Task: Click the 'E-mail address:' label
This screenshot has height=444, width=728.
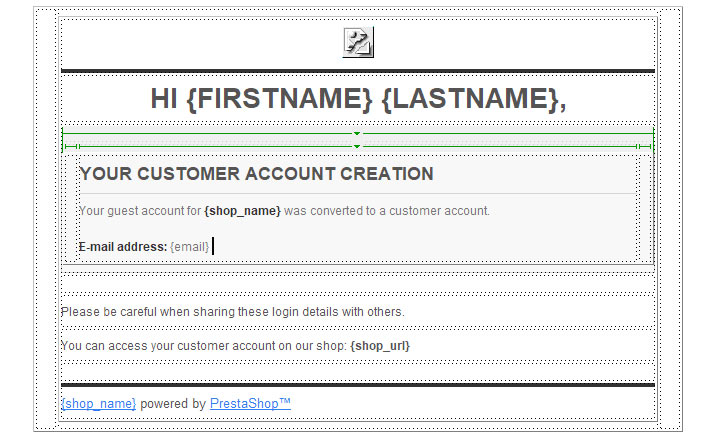Action: pyautogui.click(x=122, y=246)
